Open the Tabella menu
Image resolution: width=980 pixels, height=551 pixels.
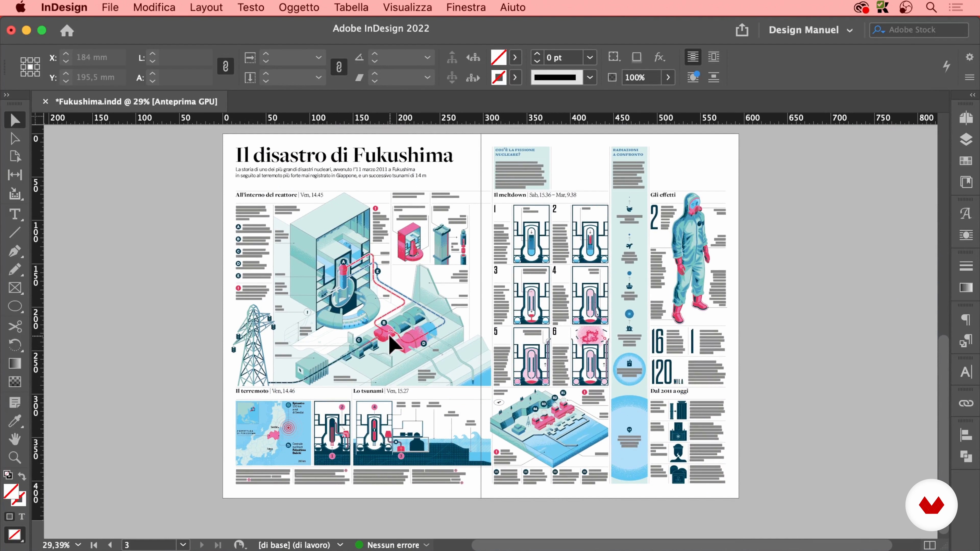(351, 7)
